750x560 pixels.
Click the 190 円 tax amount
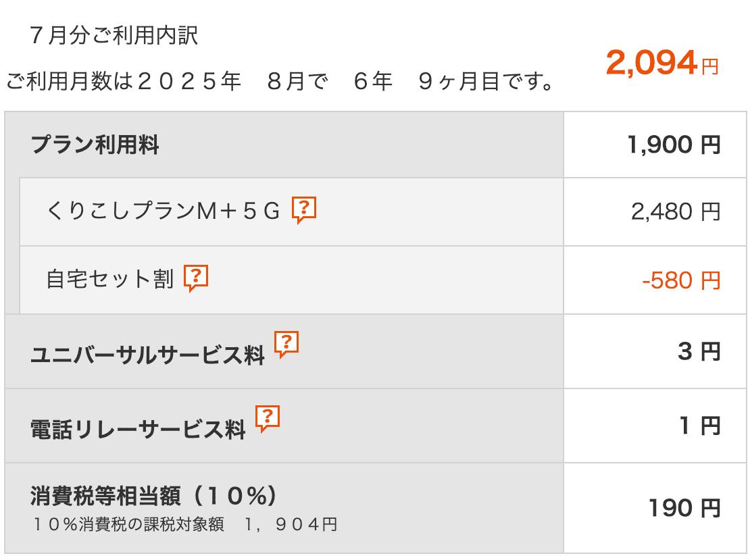point(684,508)
